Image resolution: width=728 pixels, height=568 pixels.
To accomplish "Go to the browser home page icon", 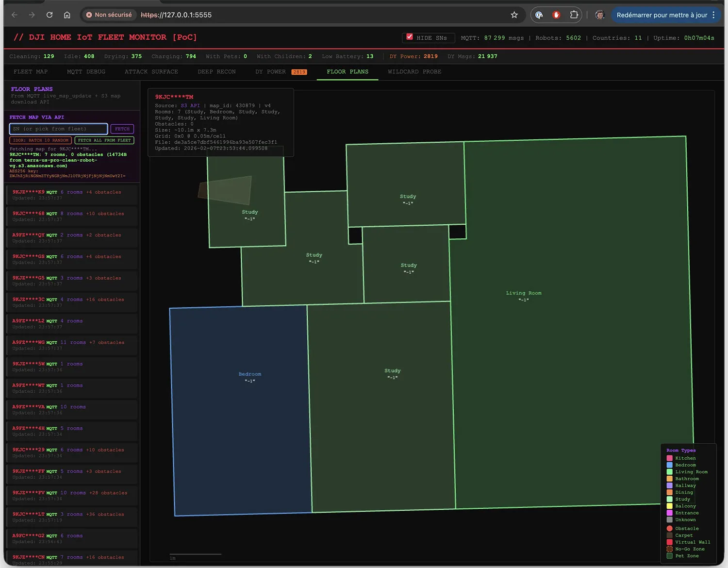I will pos(67,15).
